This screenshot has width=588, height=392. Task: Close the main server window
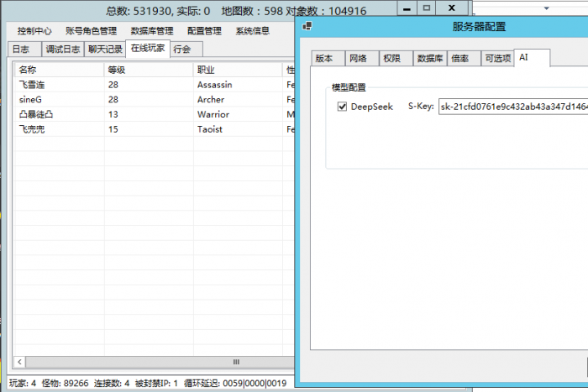(x=452, y=8)
